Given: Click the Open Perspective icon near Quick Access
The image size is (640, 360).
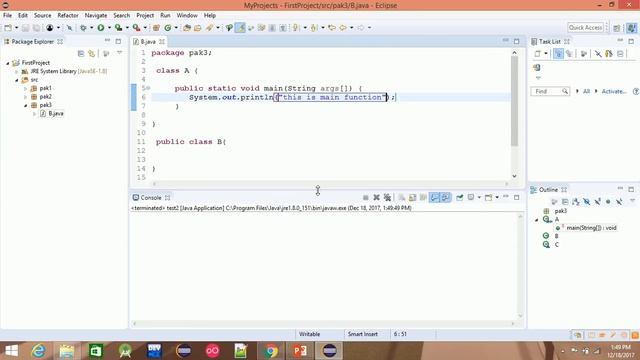Looking at the screenshot, I should [x=617, y=28].
